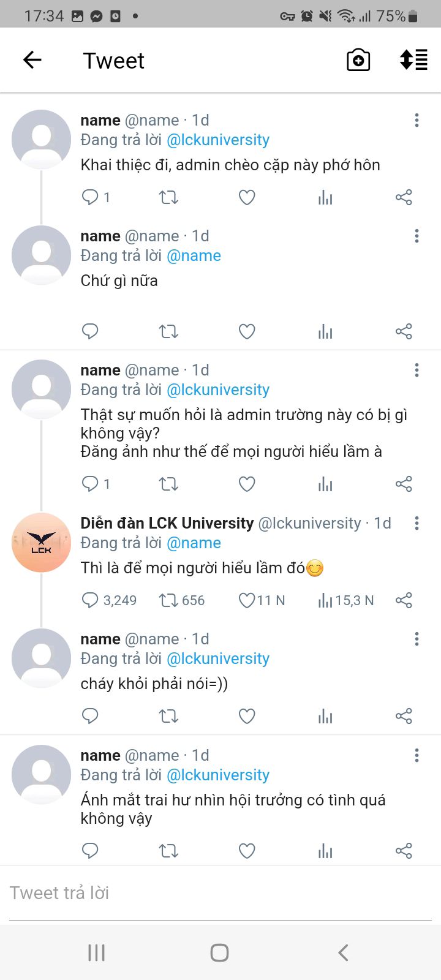Screen dimensions: 441x980
Task: Reply to the 'Thật sự muốn hỏi' tweet
Action: pos(90,484)
